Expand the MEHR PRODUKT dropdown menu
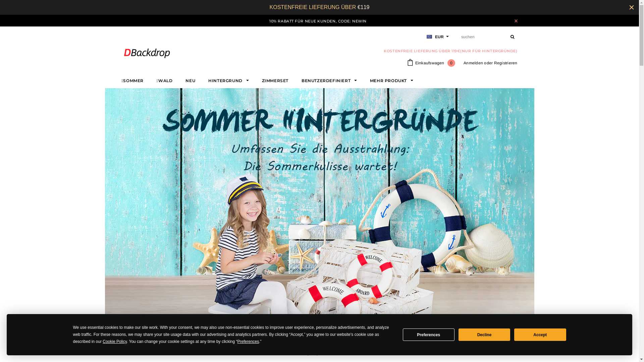 [x=392, y=81]
